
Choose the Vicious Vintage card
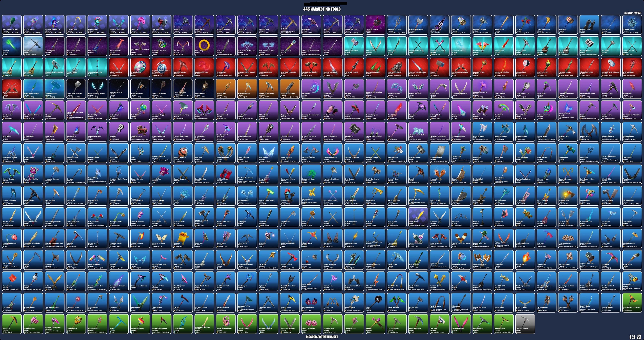[311, 303]
